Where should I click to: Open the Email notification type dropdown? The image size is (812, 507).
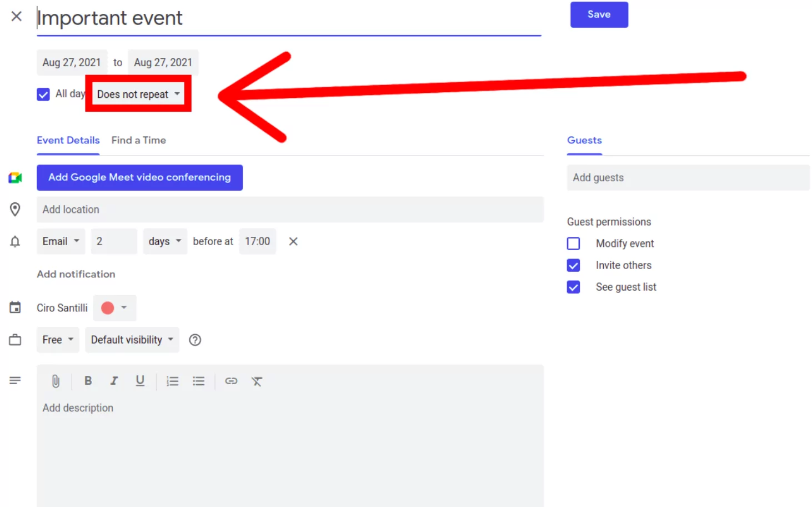tap(61, 241)
